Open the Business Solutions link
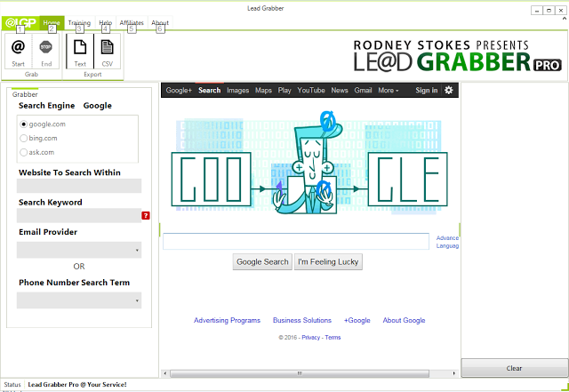569x392 pixels. 302,320
